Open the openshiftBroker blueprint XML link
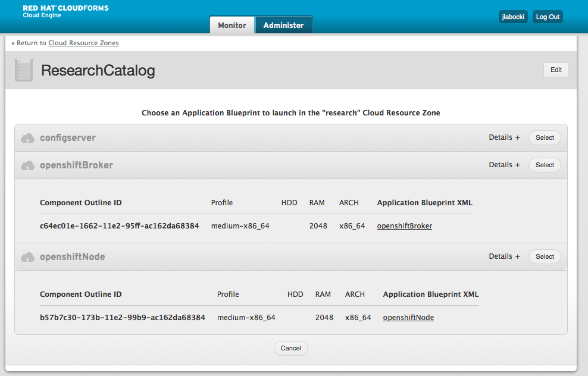588x376 pixels. pos(404,226)
